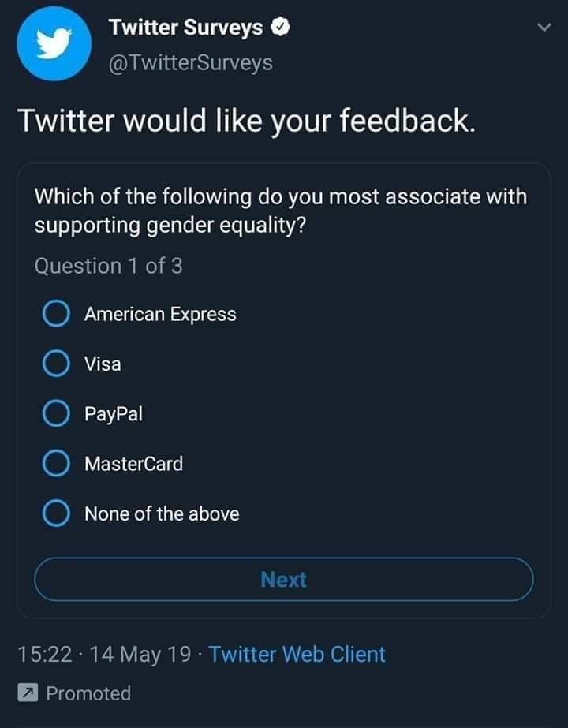The height and width of the screenshot is (728, 568).
Task: Click the Twitter Surveys account name
Action: pos(186,28)
